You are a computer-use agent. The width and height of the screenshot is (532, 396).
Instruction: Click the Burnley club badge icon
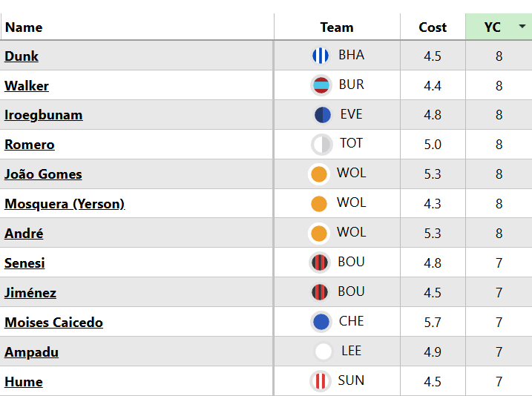[x=321, y=85]
